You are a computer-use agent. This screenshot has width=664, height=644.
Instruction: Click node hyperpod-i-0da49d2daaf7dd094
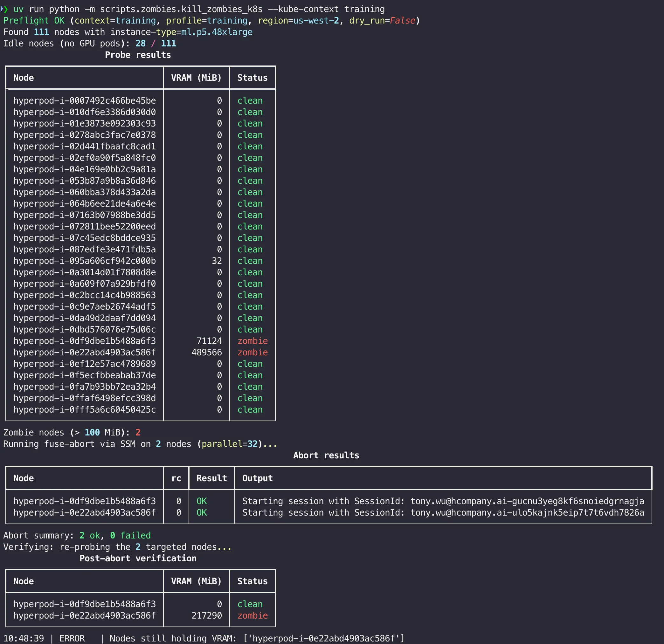(85, 318)
